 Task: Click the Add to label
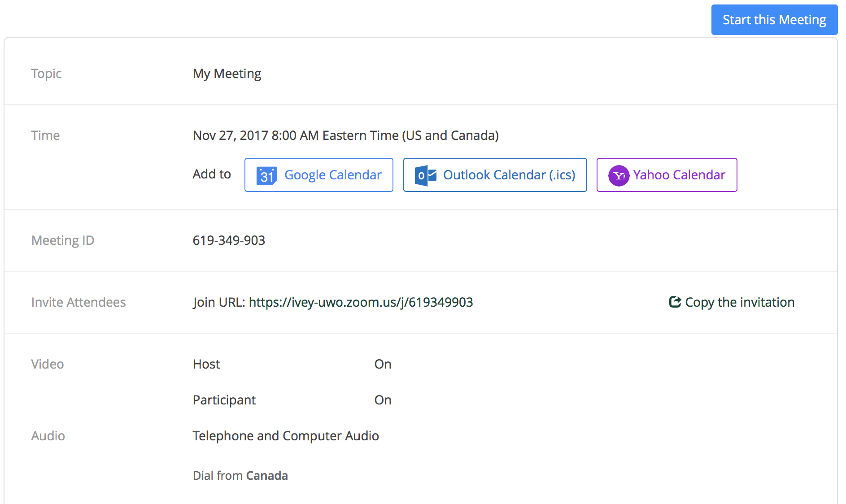click(x=211, y=174)
